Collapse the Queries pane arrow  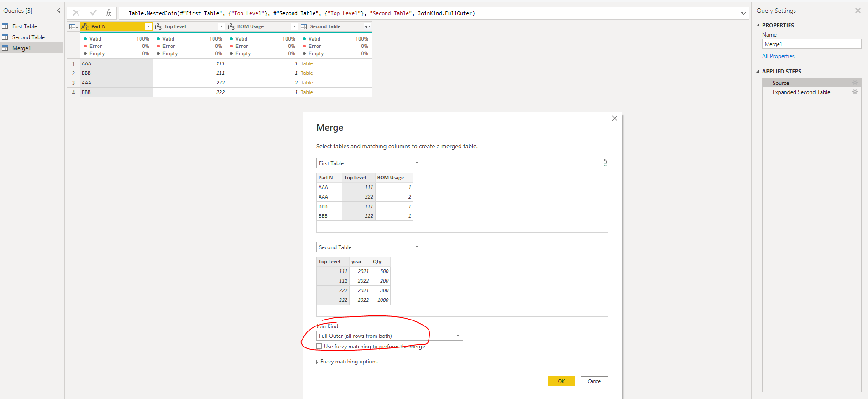click(x=58, y=10)
